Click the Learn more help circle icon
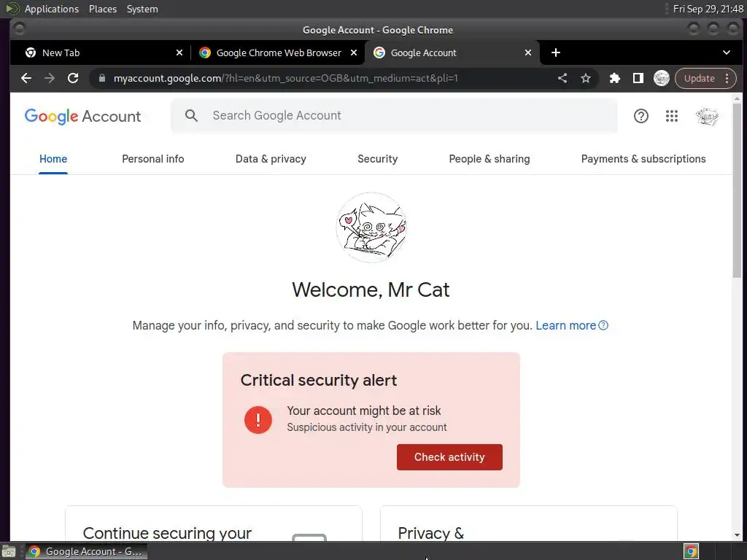The width and height of the screenshot is (747, 560). coord(603,326)
